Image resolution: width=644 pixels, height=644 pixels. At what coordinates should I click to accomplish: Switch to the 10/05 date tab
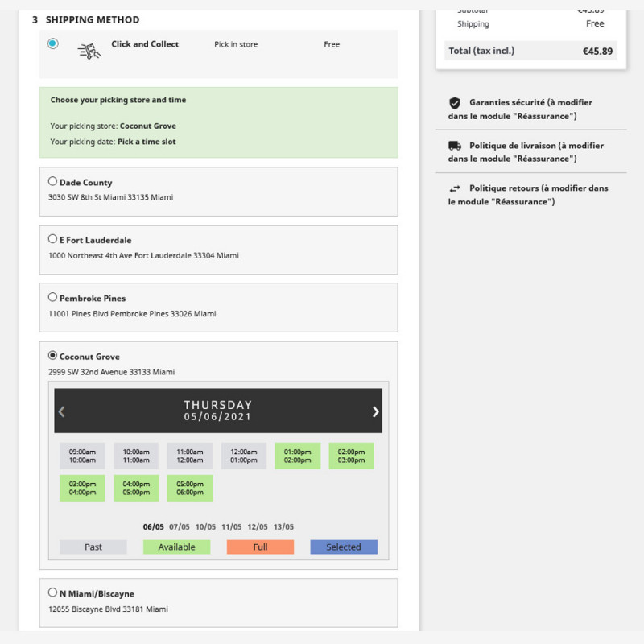click(205, 527)
